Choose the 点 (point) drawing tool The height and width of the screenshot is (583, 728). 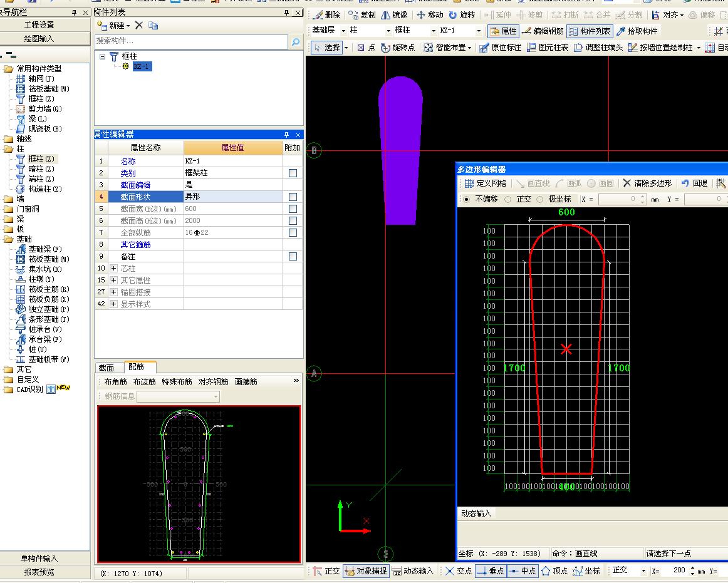click(367, 48)
